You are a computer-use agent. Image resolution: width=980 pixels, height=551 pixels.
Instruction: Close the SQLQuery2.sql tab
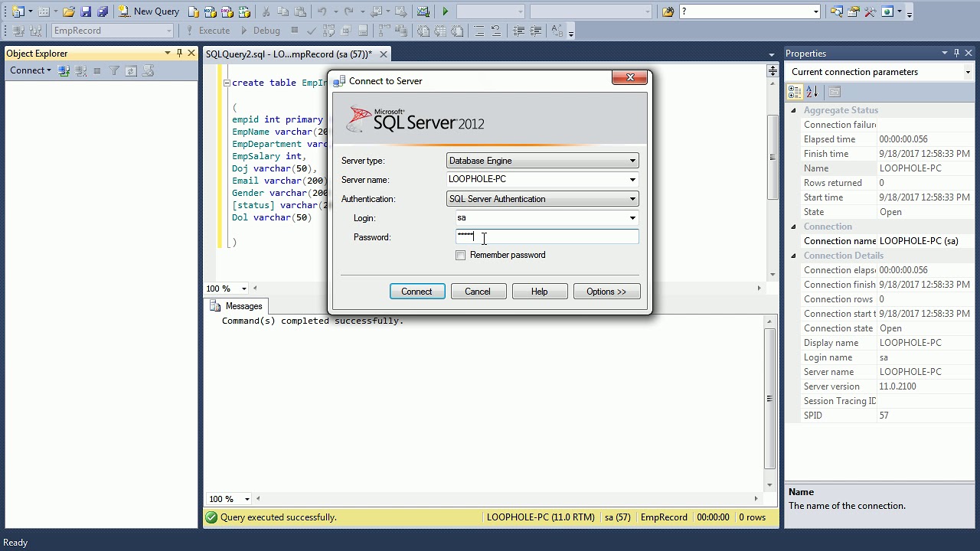(384, 54)
